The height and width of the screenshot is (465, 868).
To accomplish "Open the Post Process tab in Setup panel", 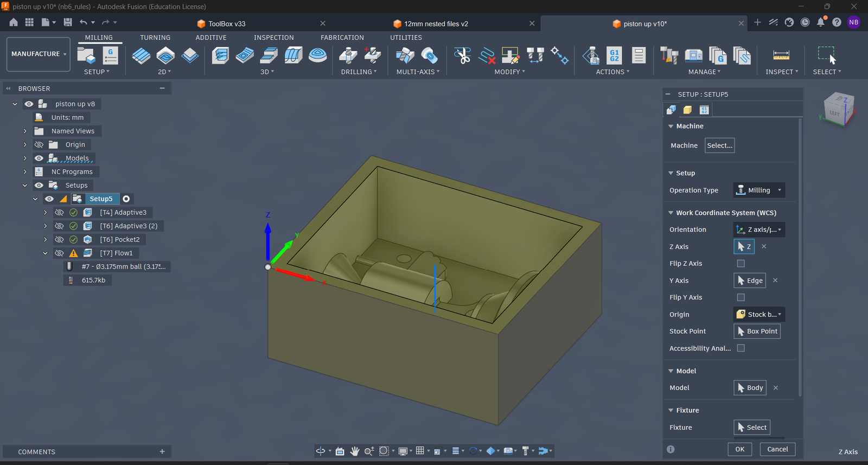I will coord(704,110).
